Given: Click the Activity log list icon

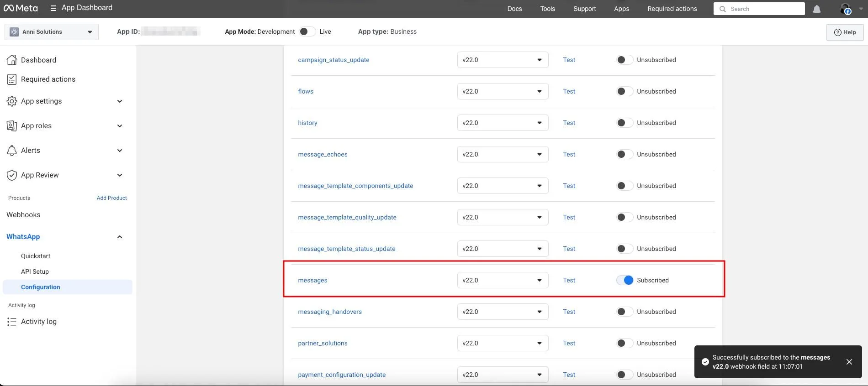Looking at the screenshot, I should tap(12, 322).
